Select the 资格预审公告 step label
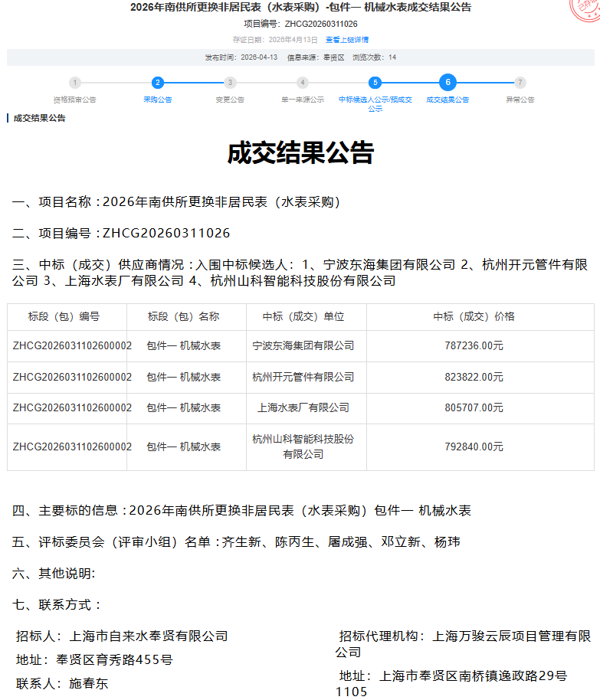Viewport: 600px width, 700px height. point(74,100)
